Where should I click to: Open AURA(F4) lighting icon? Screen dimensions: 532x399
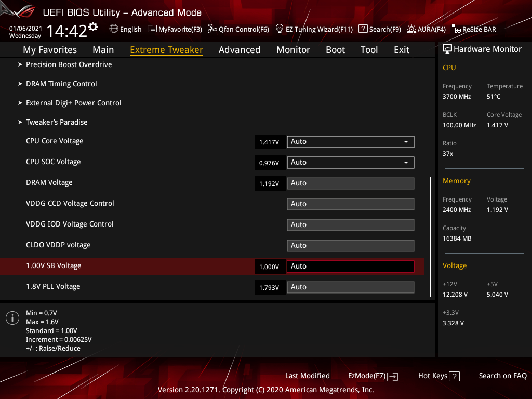411,29
